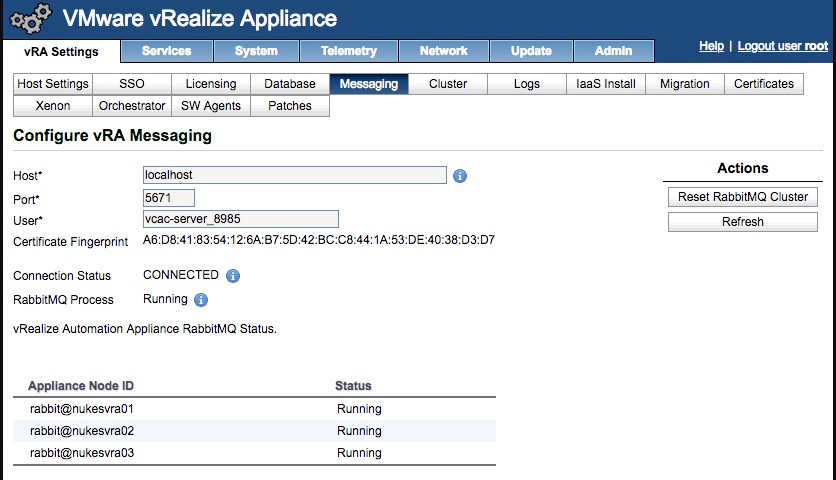This screenshot has width=836, height=480.
Task: Go to the IaaS Install sub-tab
Action: (x=606, y=84)
